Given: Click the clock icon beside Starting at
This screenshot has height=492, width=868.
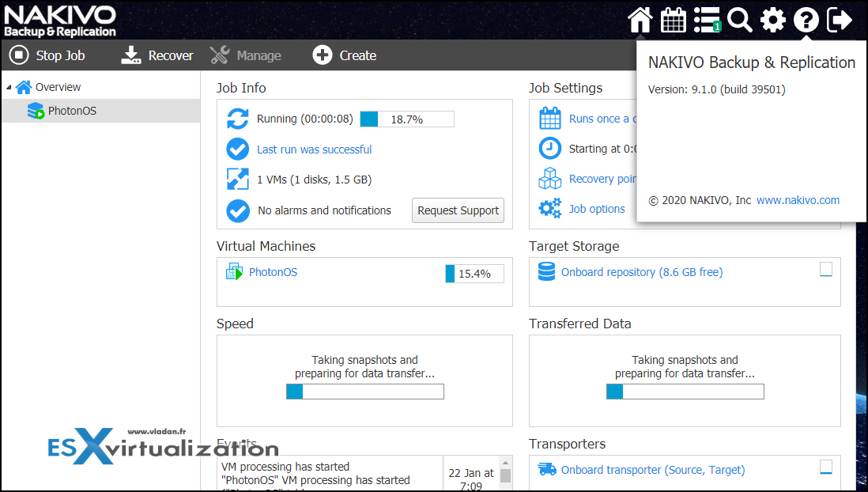Looking at the screenshot, I should point(549,149).
